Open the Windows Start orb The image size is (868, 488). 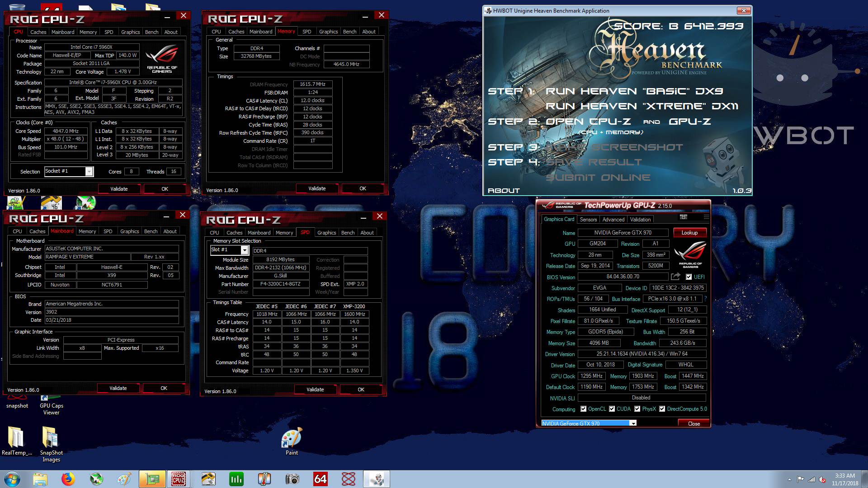12,479
